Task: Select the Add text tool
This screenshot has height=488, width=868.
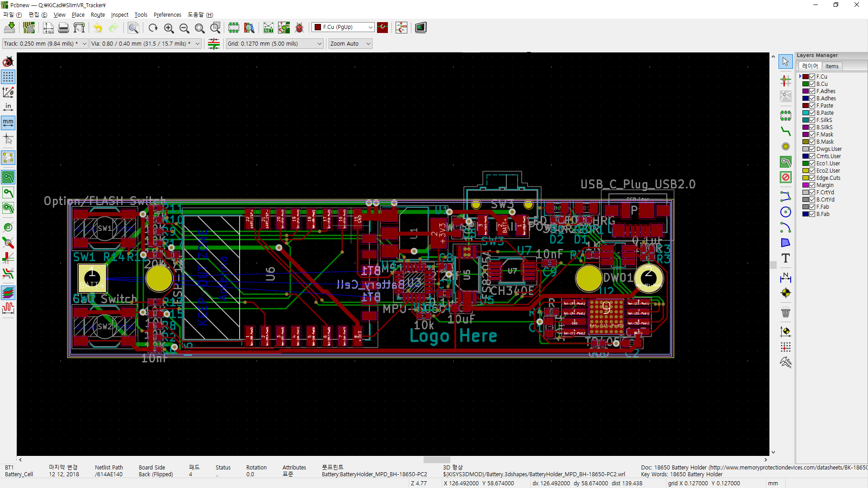Action: point(786,258)
